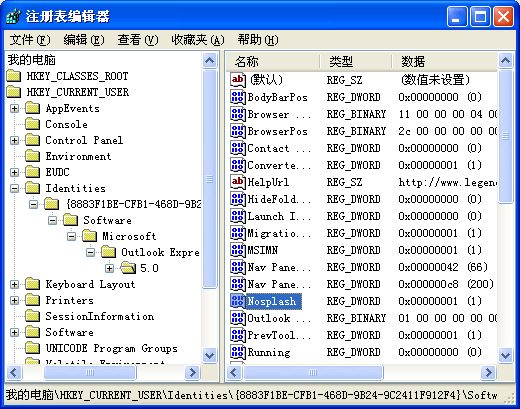
Task: Click the HKEY_CURRENT_USER folder icon
Action: (x=14, y=92)
